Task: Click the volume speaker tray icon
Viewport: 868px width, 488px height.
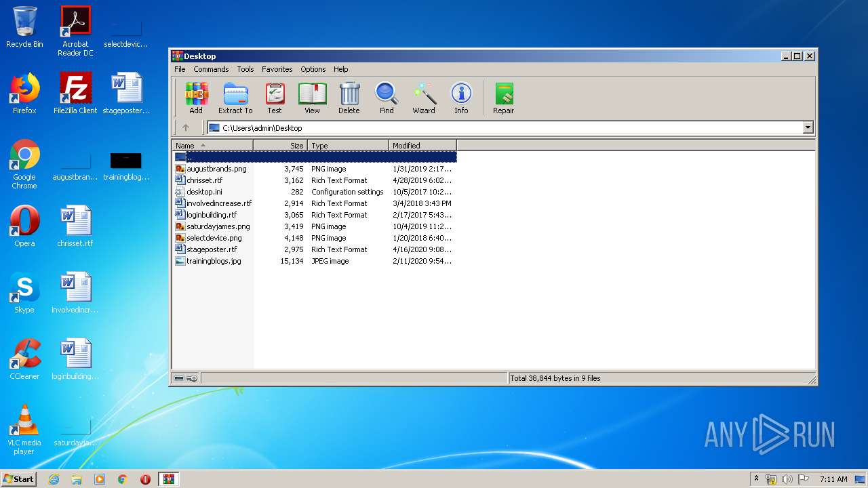Action: [x=787, y=479]
